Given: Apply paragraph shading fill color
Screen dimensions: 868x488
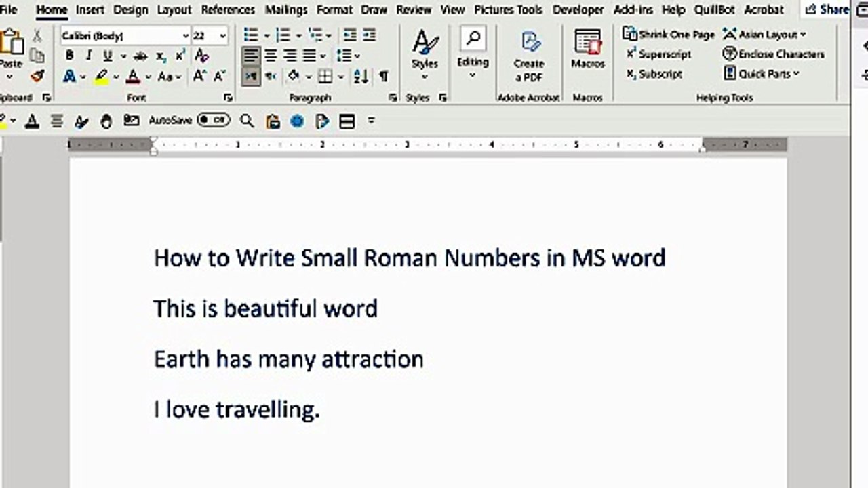Looking at the screenshot, I should 294,77.
